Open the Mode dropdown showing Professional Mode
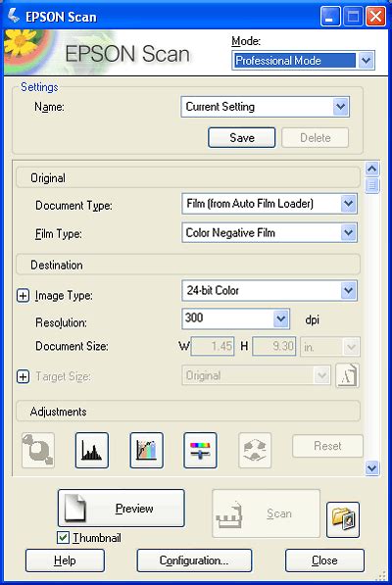 pyautogui.click(x=303, y=61)
